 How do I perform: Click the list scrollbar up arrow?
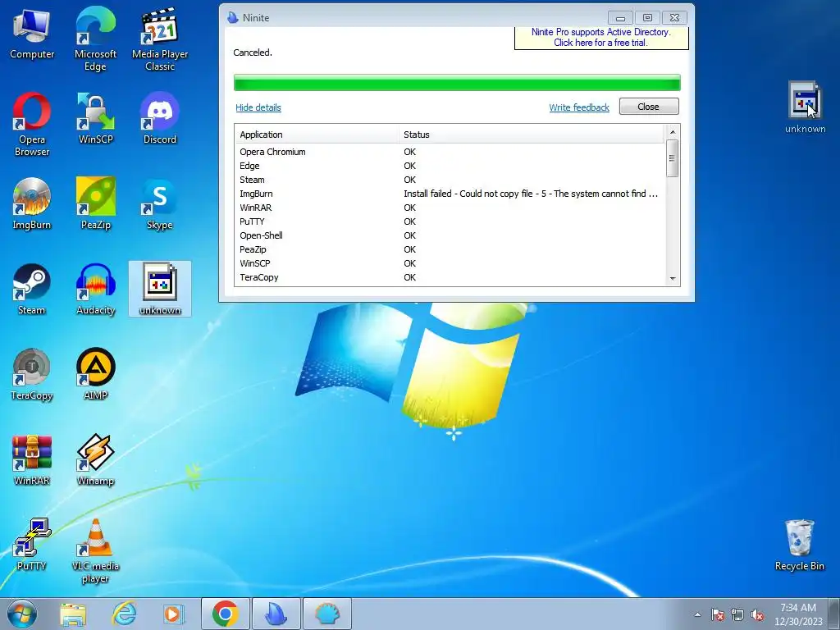(673, 132)
